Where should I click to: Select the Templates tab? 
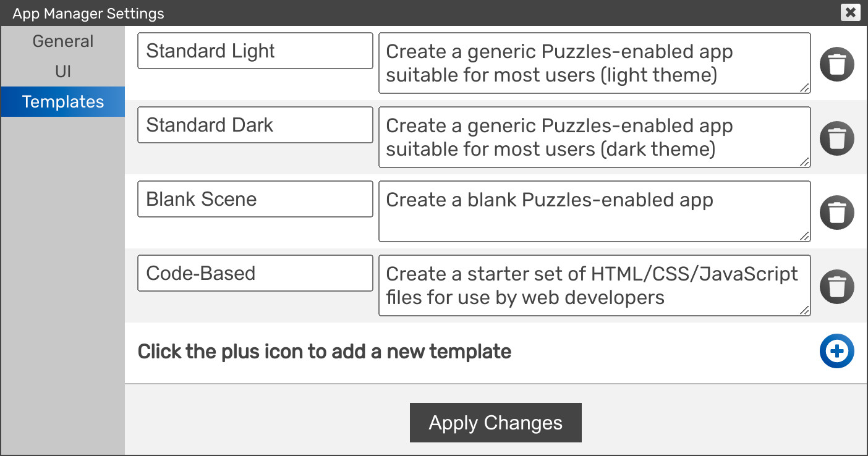(x=63, y=102)
